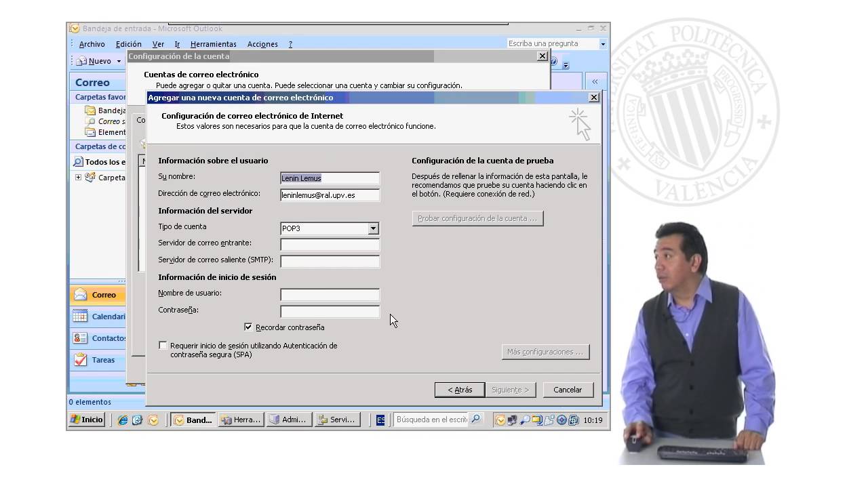The image size is (868, 488).
Task: Open the Bandeja folder in favorites
Action: 105,110
